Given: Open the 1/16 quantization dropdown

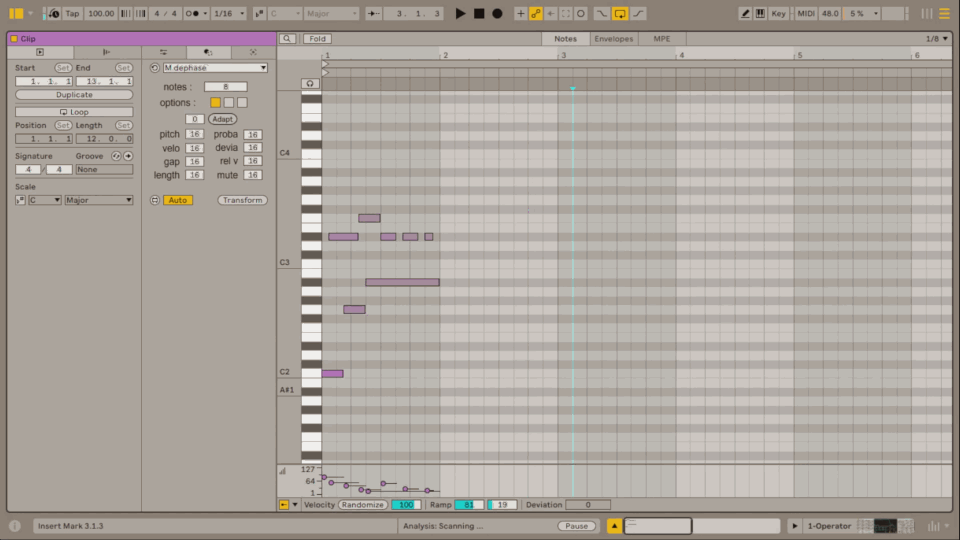Looking at the screenshot, I should pyautogui.click(x=227, y=13).
